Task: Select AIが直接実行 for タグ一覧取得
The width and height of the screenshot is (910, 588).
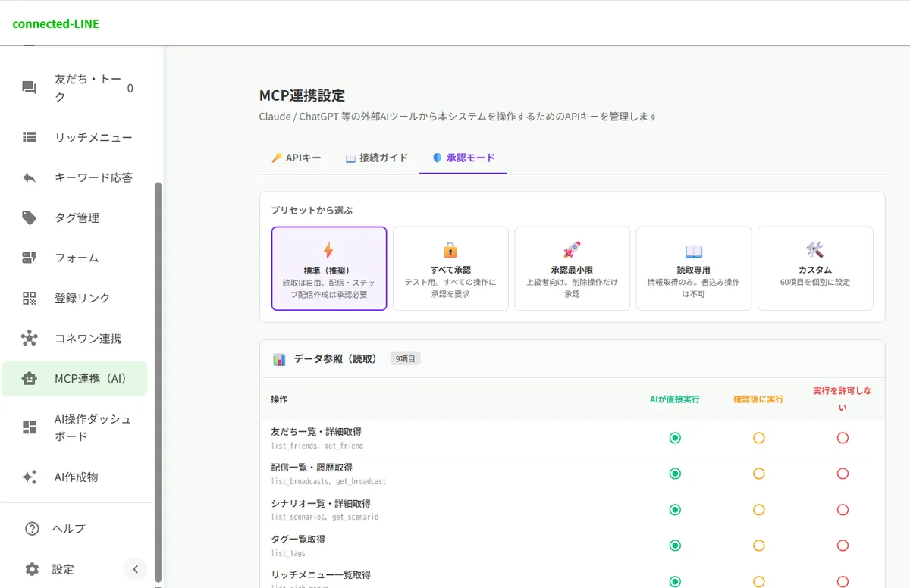Action: (x=675, y=546)
